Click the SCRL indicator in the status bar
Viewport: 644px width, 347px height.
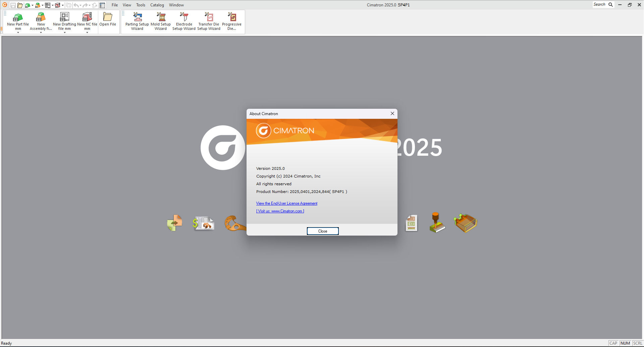(x=638, y=343)
